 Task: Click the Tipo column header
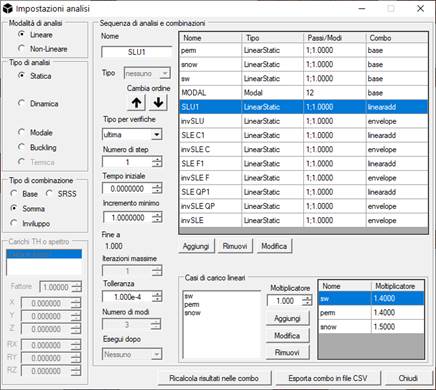[x=273, y=38]
